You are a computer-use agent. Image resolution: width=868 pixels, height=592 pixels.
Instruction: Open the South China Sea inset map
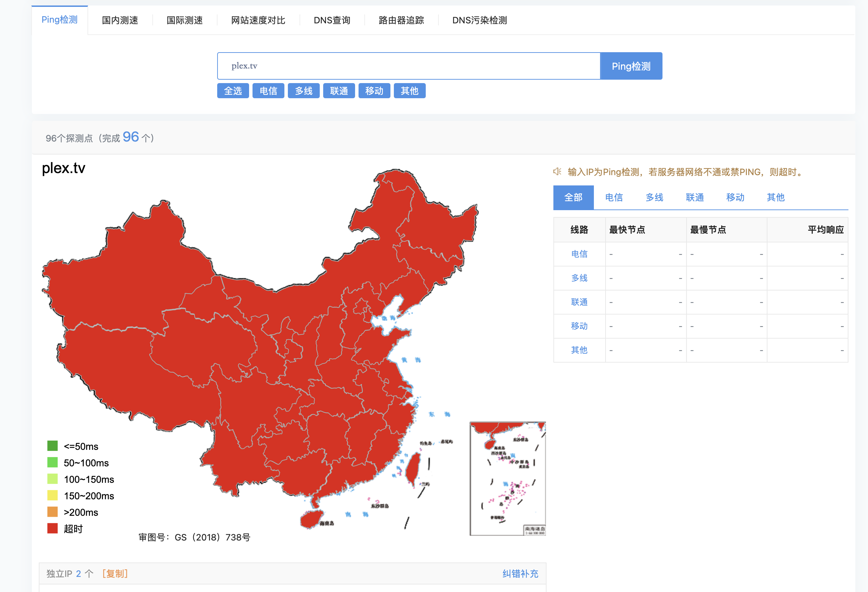pos(507,478)
